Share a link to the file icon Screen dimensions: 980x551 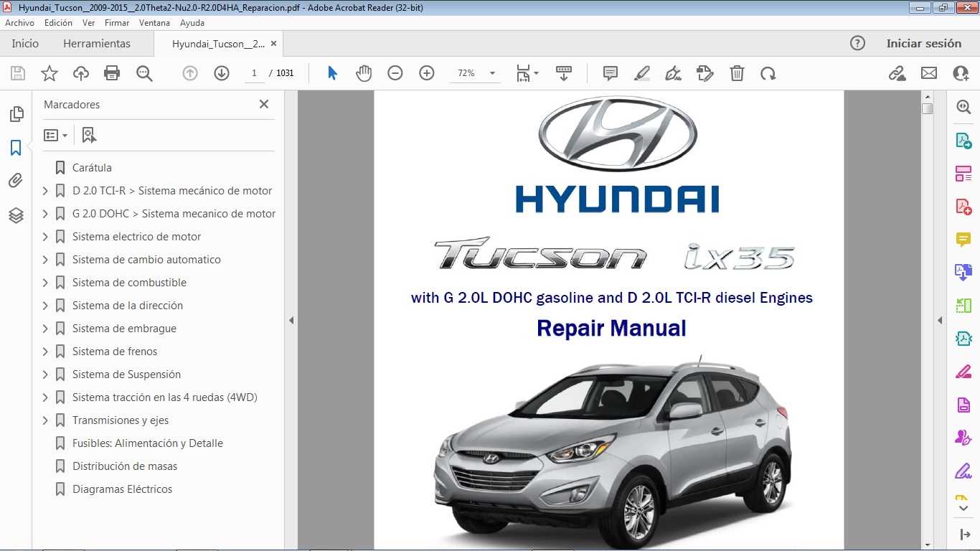pos(897,73)
